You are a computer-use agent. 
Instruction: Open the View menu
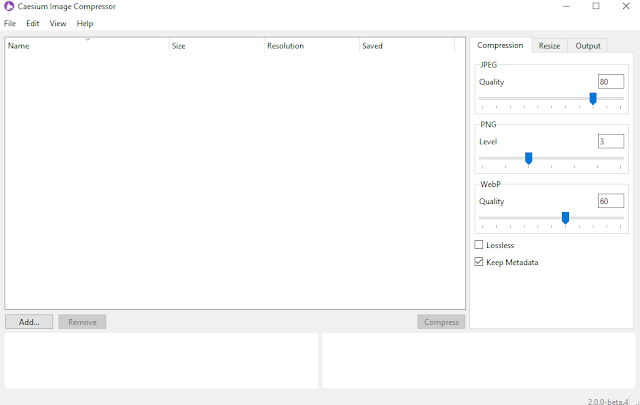pos(58,24)
